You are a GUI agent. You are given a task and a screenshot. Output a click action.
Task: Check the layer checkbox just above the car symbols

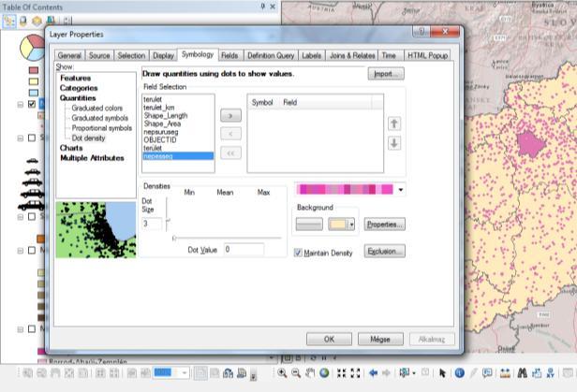coord(32,138)
